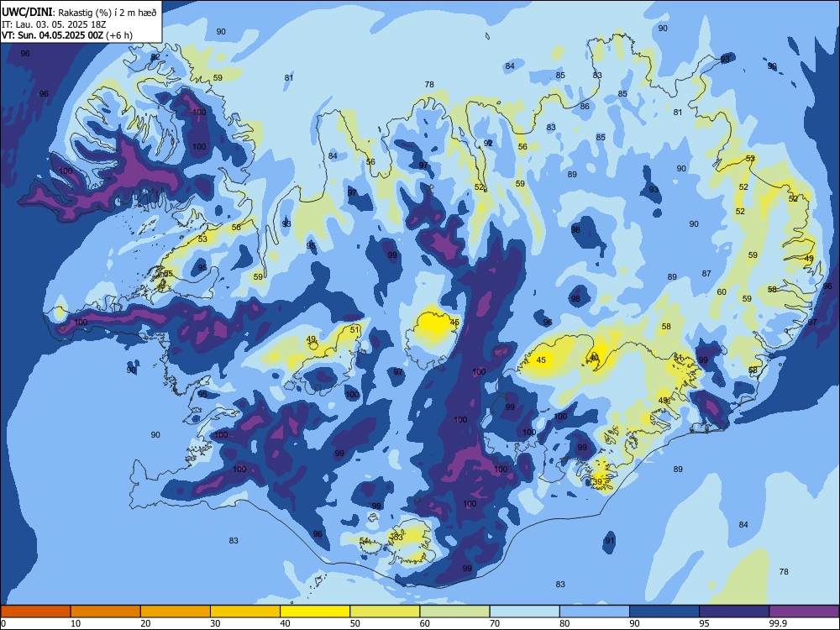Select the 30–40 golden legend swatch

[245, 612]
